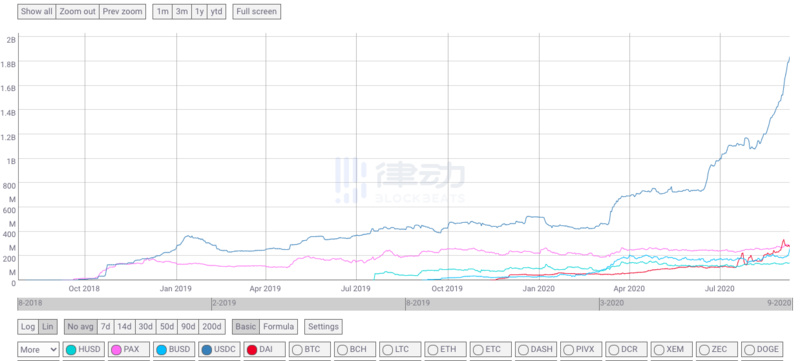This screenshot has height=361, width=800.
Task: Enable the ETC series
Action: click(x=491, y=350)
